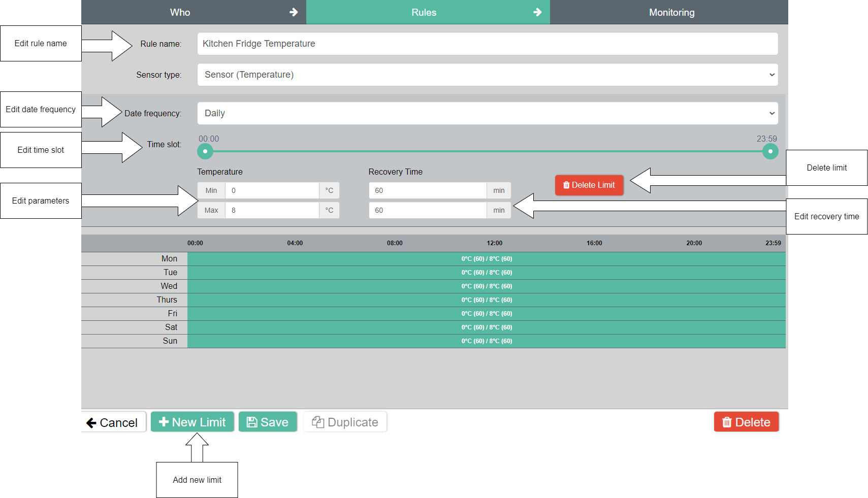
Task: Select the Monday schedule bar
Action: [x=486, y=259]
